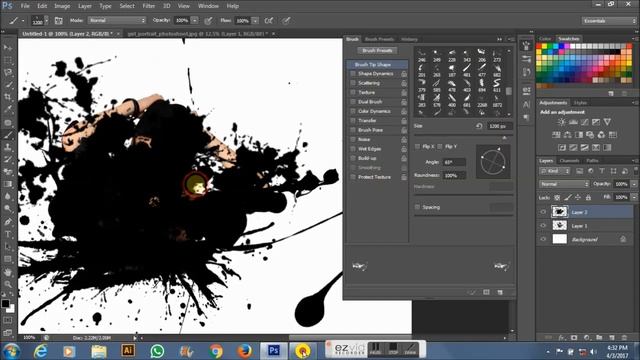Open the Layer menu
This screenshot has height=360, width=640.
coord(85,6)
